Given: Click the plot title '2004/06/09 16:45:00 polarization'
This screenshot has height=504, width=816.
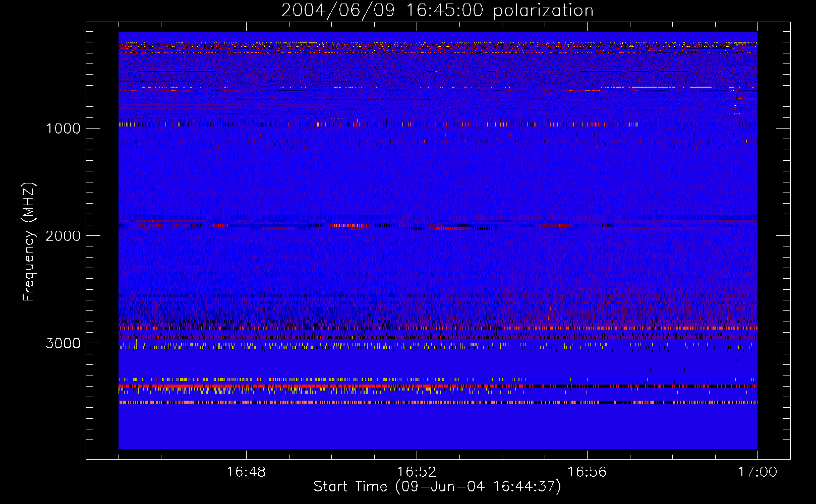Looking at the screenshot, I should pos(437,10).
